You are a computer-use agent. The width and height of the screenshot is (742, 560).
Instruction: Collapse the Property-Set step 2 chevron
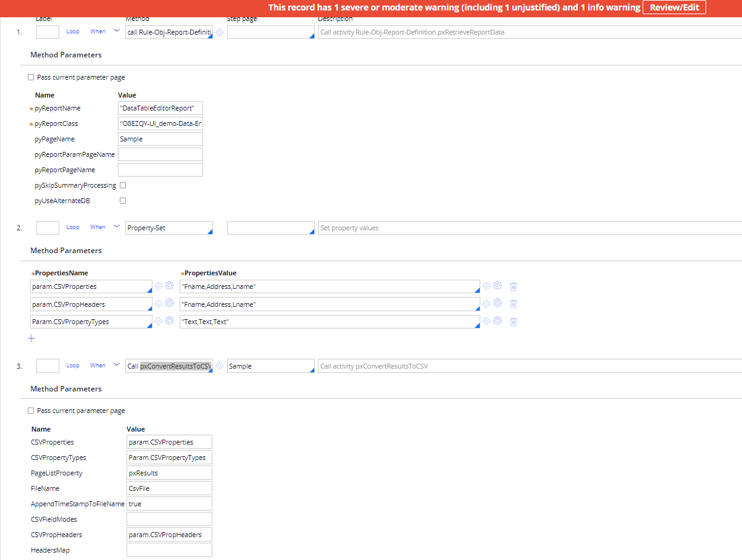(116, 227)
